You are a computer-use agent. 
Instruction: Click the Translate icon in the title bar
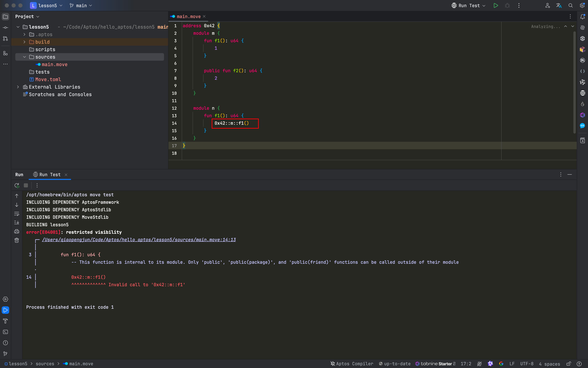pos(559,5)
